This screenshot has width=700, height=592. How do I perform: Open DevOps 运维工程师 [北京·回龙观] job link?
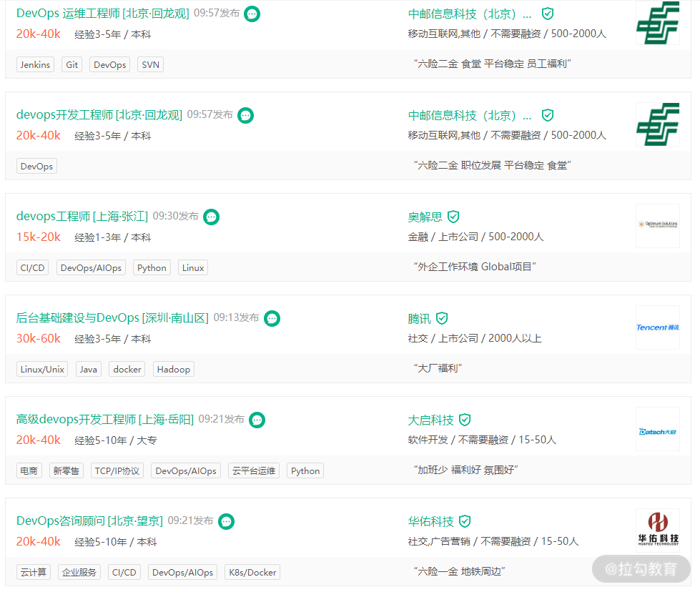click(103, 14)
